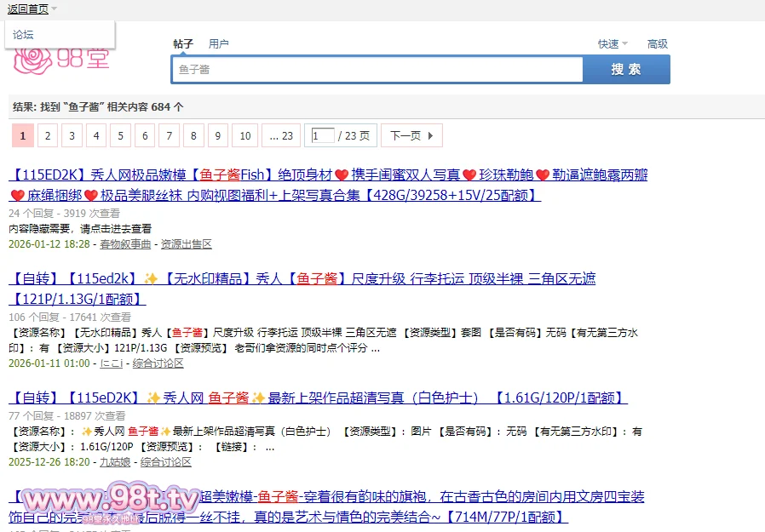This screenshot has width=765, height=532.
Task: Open author profile 九姑娘
Action: (115, 462)
